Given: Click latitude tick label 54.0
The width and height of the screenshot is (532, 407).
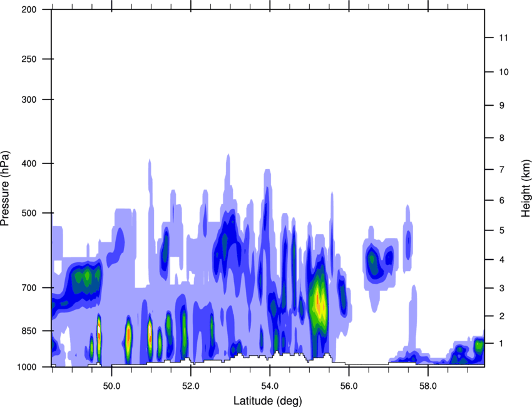Looking at the screenshot, I should tap(270, 386).
